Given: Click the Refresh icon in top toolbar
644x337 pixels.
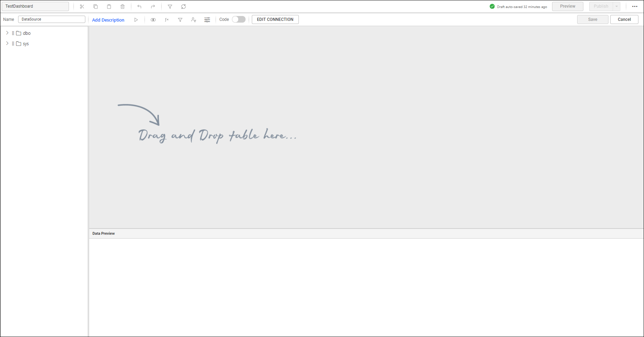Looking at the screenshot, I should [x=184, y=7].
